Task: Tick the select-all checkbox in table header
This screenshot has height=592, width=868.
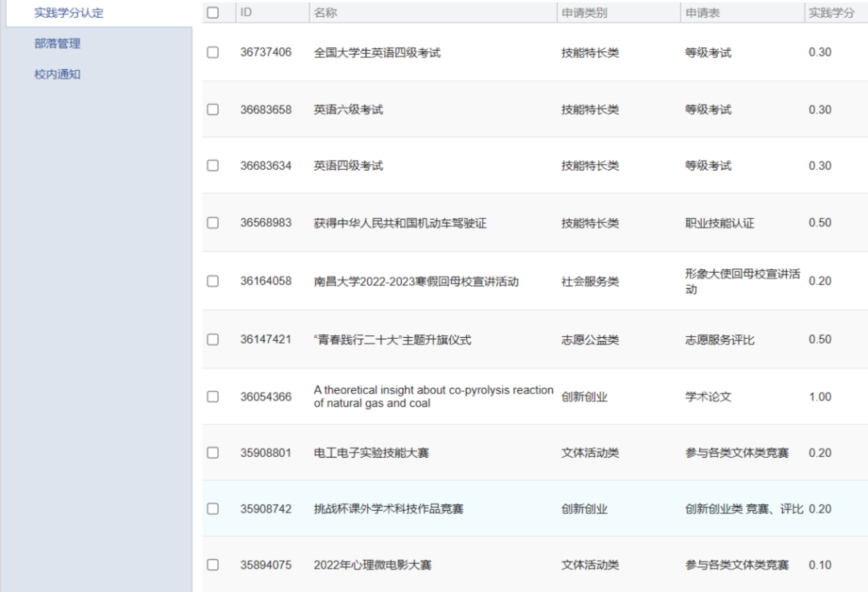Action: (x=213, y=13)
